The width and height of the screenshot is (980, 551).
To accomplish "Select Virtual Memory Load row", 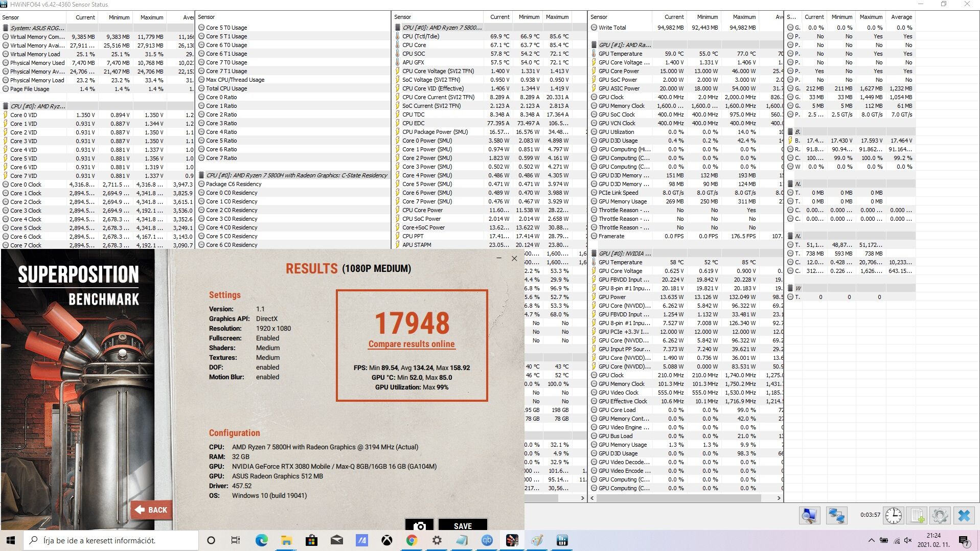I will click(98, 54).
